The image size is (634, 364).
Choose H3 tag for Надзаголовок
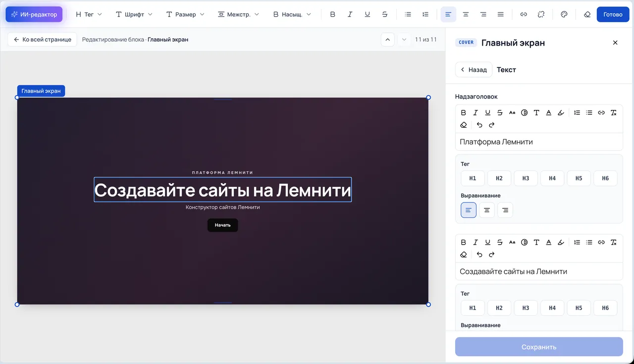coord(526,178)
